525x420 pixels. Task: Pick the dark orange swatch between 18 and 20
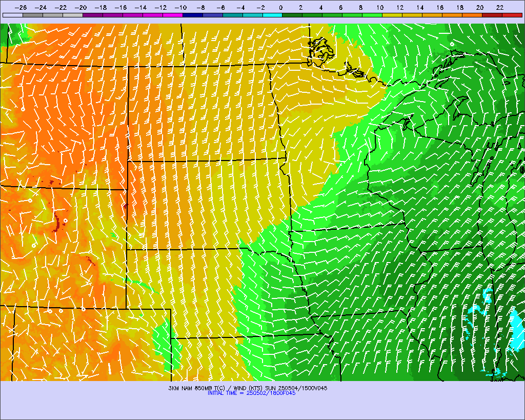tap(472, 15)
